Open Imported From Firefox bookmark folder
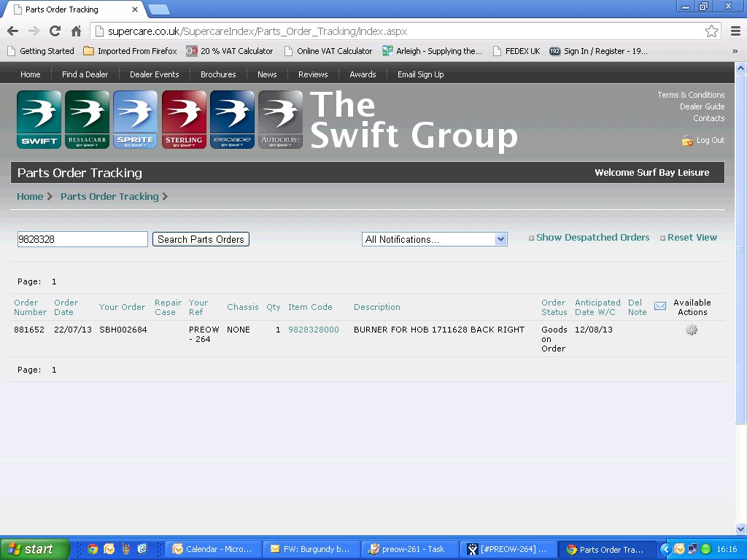 coord(130,52)
